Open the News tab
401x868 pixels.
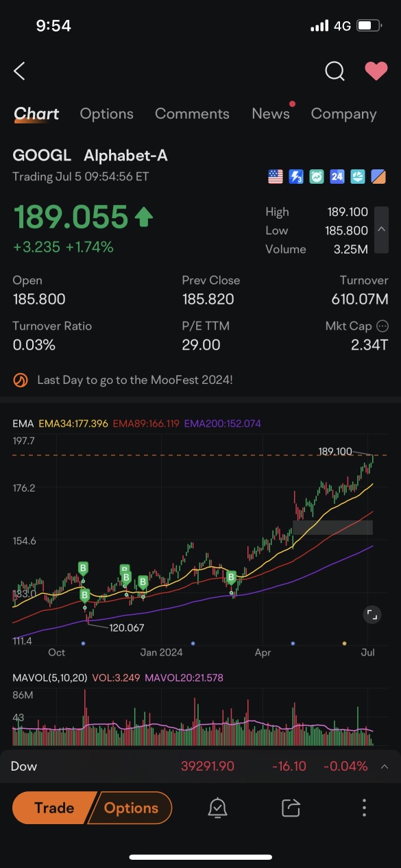pos(271,114)
